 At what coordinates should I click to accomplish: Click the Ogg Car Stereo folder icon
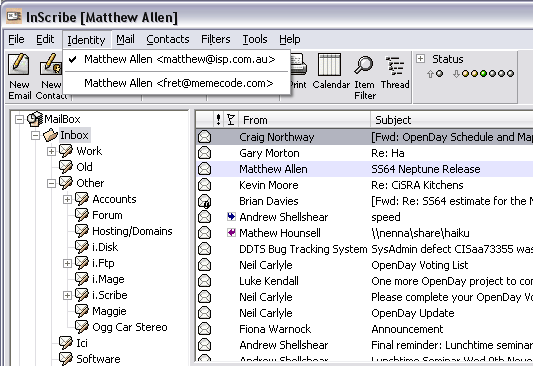pos(82,327)
